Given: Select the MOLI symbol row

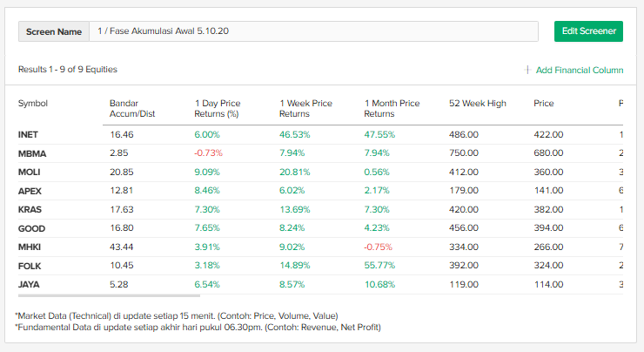Looking at the screenshot, I should point(30,173).
